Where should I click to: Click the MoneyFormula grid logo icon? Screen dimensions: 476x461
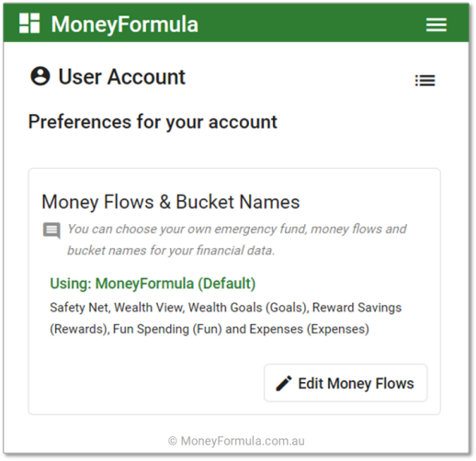[x=29, y=23]
